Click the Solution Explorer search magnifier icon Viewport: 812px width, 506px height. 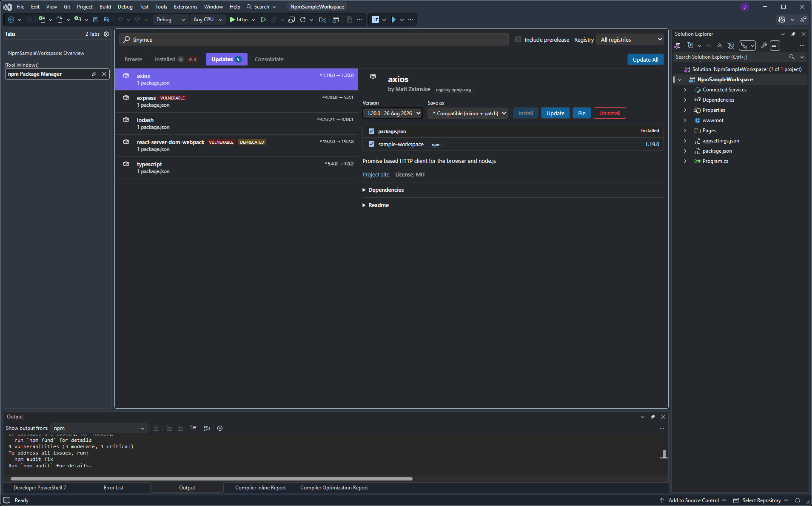tap(792, 57)
